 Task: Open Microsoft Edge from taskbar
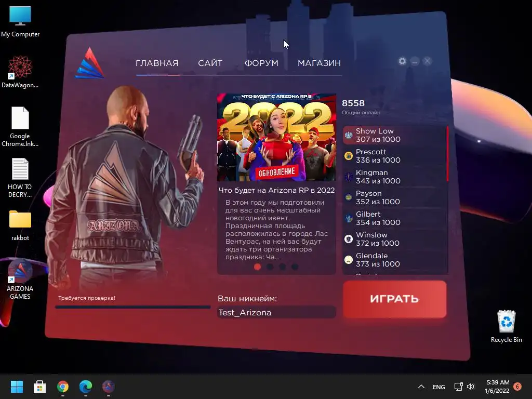click(x=86, y=387)
